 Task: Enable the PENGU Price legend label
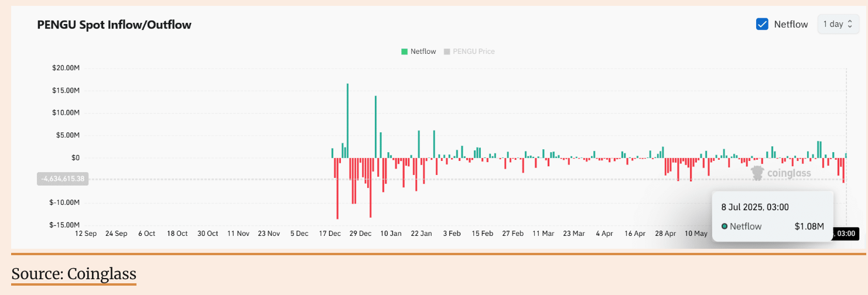click(x=473, y=52)
